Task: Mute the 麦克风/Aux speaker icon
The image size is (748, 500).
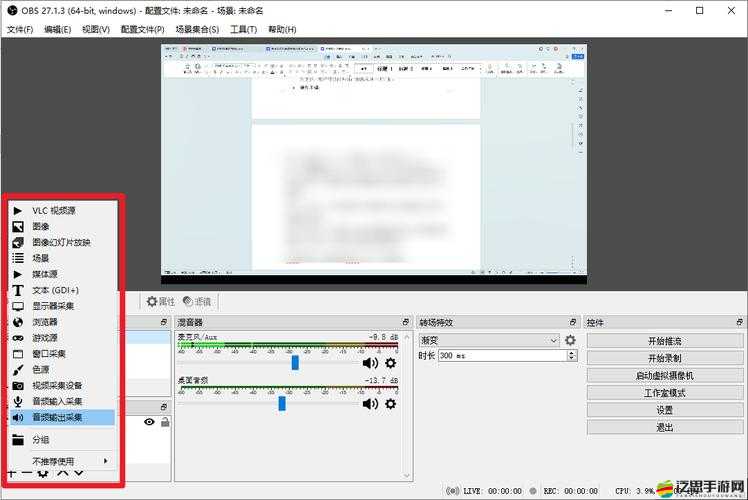Action: [x=370, y=363]
